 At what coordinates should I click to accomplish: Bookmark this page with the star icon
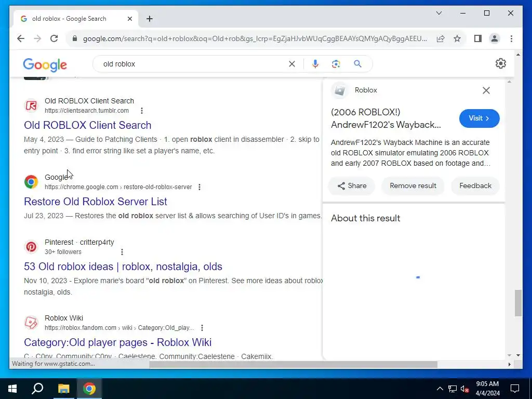(x=457, y=38)
